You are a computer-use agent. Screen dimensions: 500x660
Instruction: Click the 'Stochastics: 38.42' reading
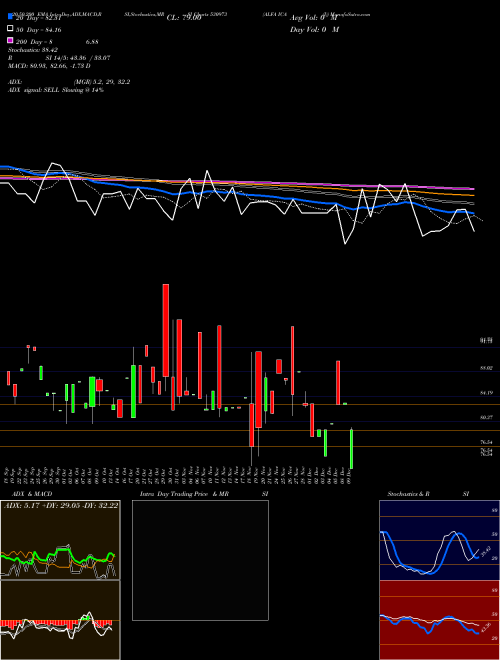pyautogui.click(x=33, y=50)
